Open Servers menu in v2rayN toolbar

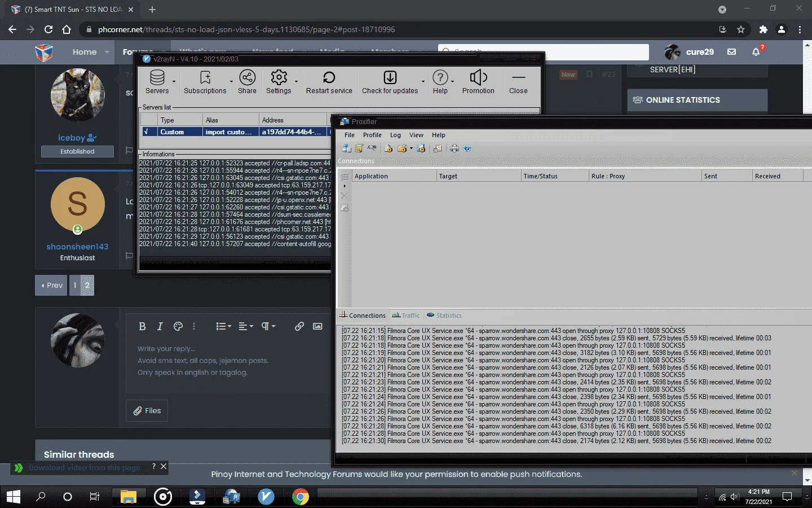[x=157, y=82]
